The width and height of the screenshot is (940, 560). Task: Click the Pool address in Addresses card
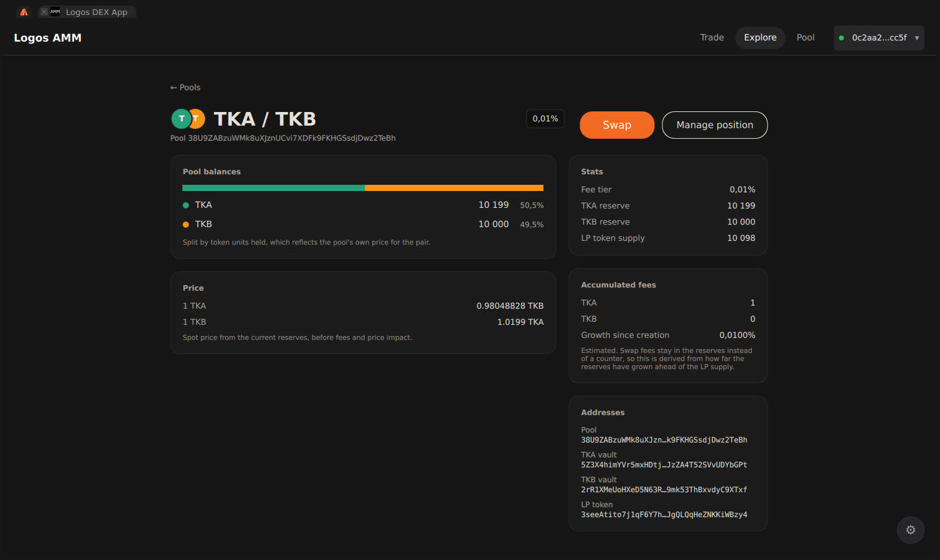point(664,440)
